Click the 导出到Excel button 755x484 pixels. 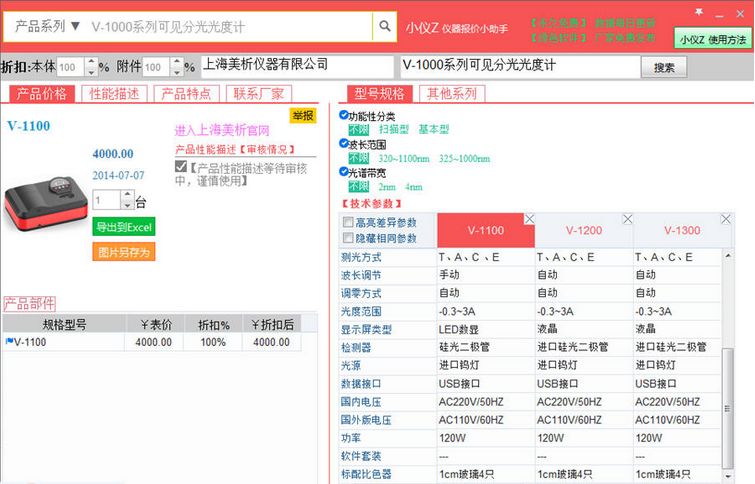[124, 227]
